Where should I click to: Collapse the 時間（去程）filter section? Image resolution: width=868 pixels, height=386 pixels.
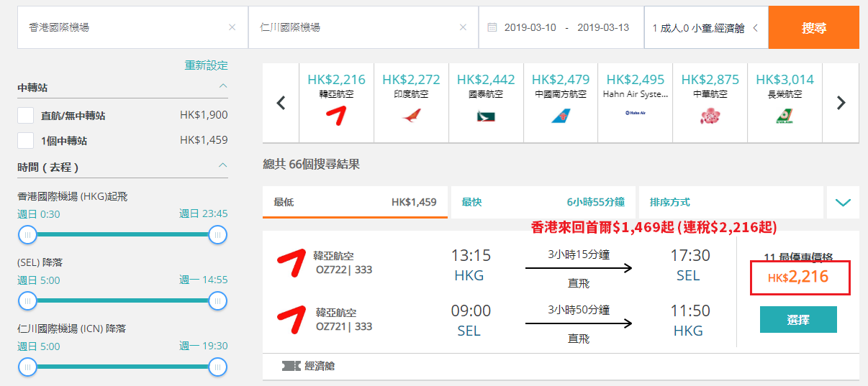click(223, 165)
